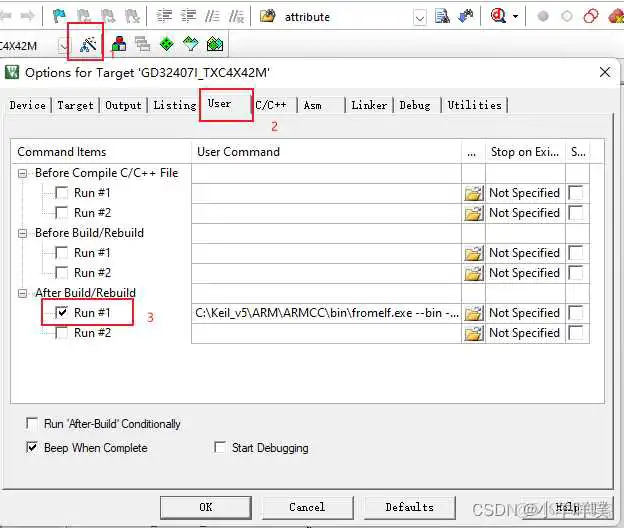624x528 pixels.
Task: Uncomment selected lines icon
Action: click(x=236, y=16)
